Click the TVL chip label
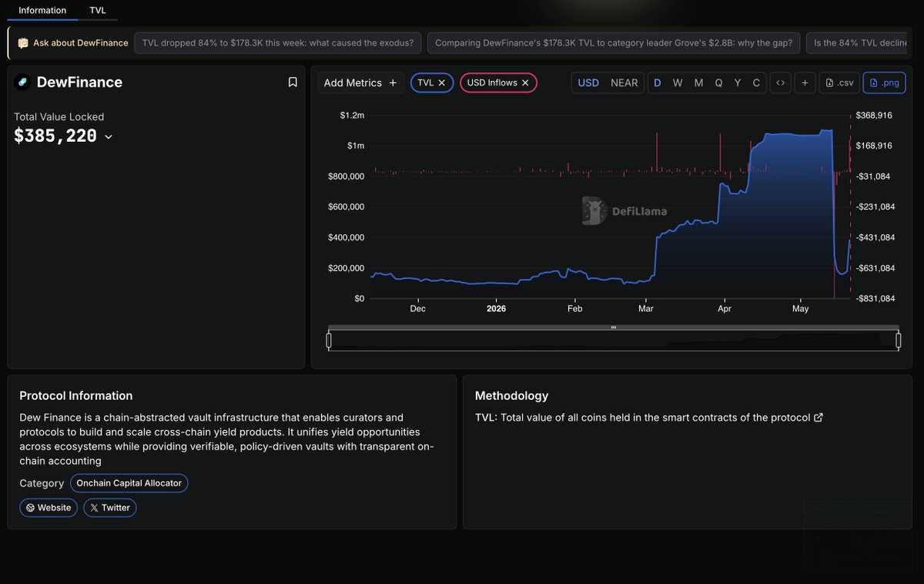Screen dimensions: 924x584 click(x=426, y=82)
